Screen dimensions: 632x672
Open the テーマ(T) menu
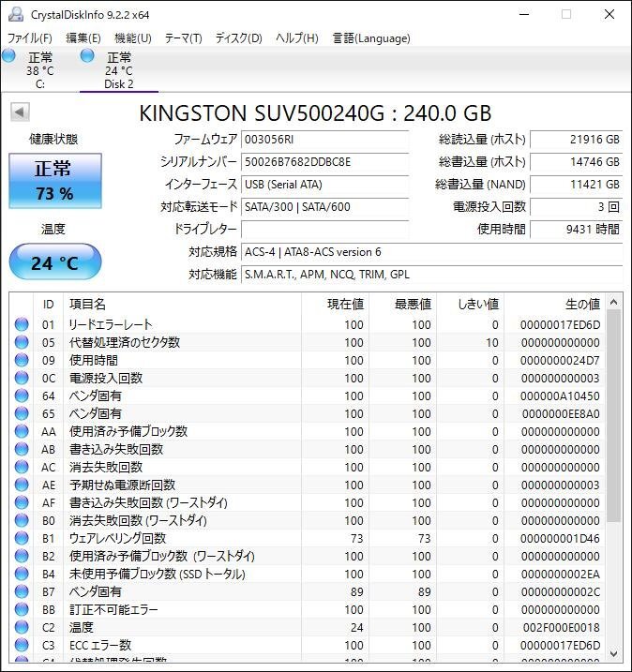(x=184, y=38)
